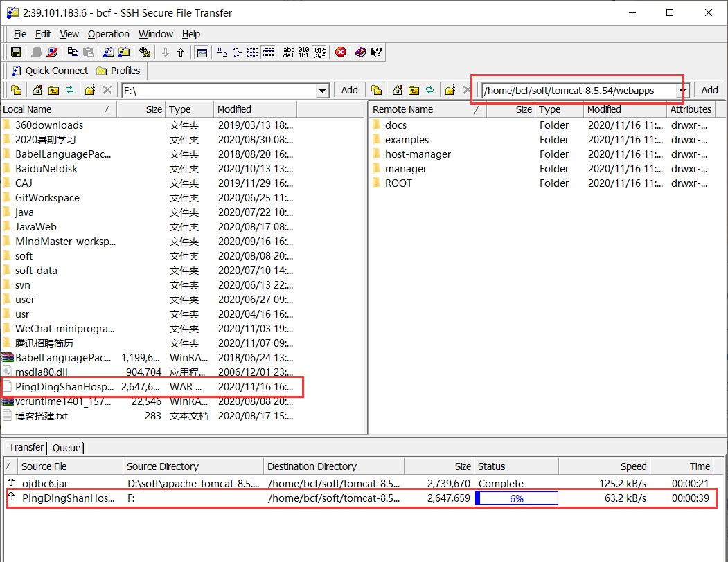Go up one remote folder level
Image resolution: width=728 pixels, height=562 pixels.
click(x=414, y=90)
